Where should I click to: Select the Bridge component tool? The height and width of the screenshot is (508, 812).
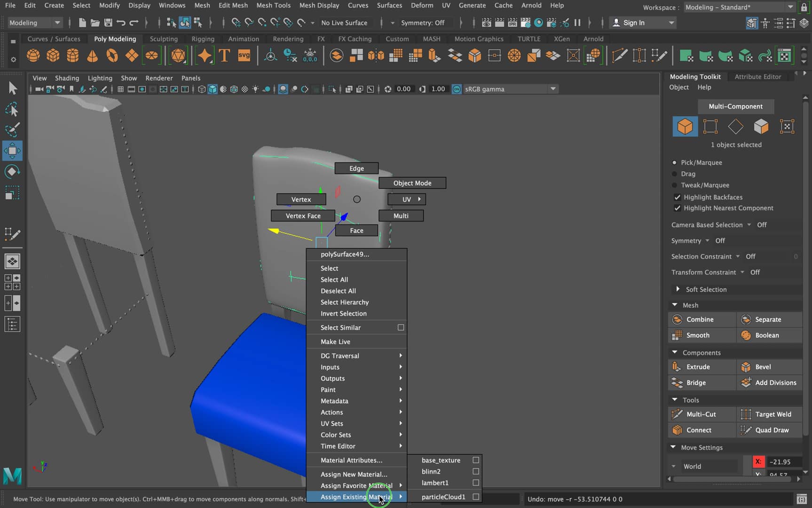point(695,382)
